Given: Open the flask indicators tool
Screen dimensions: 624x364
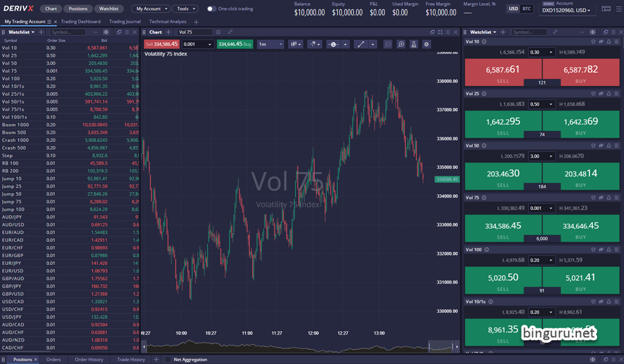Looking at the screenshot, I should [413, 44].
